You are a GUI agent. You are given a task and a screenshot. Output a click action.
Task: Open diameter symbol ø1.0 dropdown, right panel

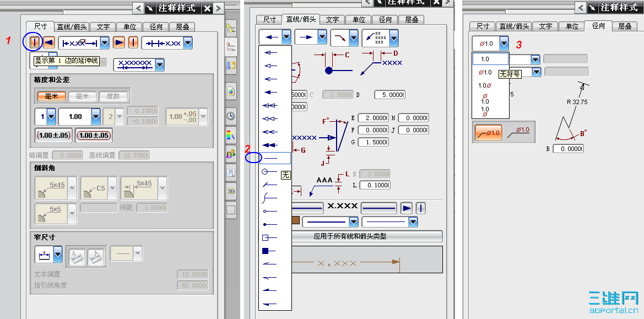pos(504,44)
